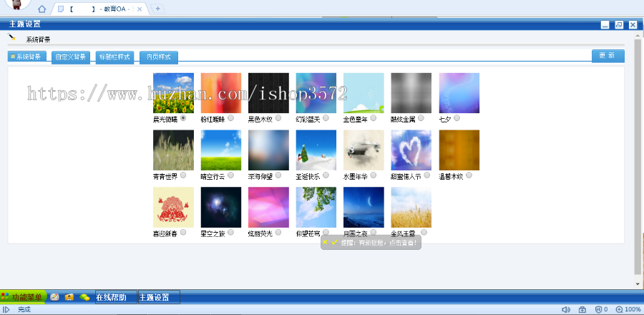
Task: Click the black wood grain thumbnail
Action: (x=268, y=93)
